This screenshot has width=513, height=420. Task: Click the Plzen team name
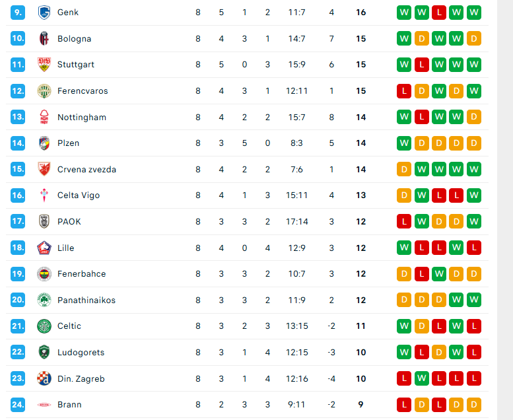point(69,143)
